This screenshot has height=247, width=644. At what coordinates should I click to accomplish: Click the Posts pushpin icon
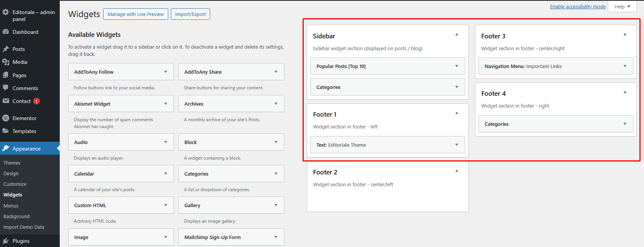pos(6,49)
